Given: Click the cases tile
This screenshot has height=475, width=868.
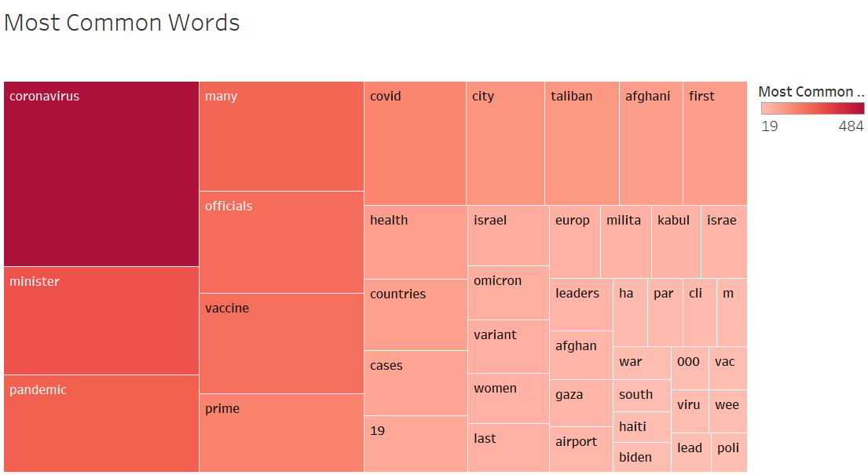Looking at the screenshot, I should [x=416, y=382].
